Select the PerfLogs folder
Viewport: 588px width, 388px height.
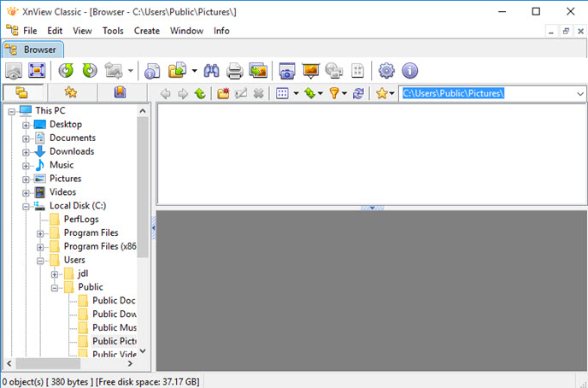point(81,219)
